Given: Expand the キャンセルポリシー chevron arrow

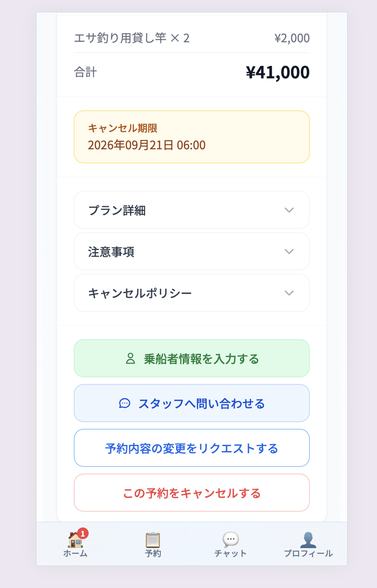Looking at the screenshot, I should [x=289, y=293].
